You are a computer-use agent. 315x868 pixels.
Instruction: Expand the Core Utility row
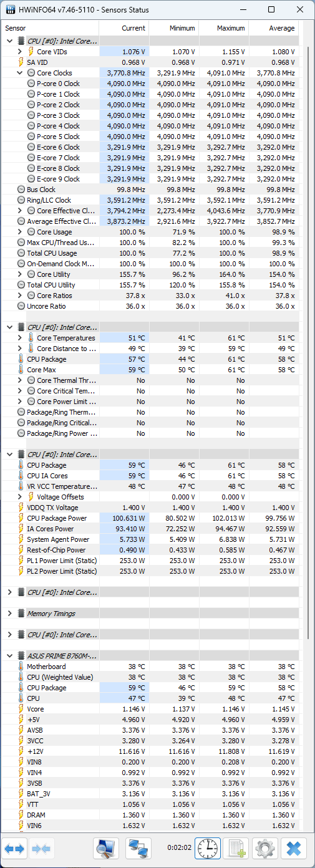click(20, 274)
